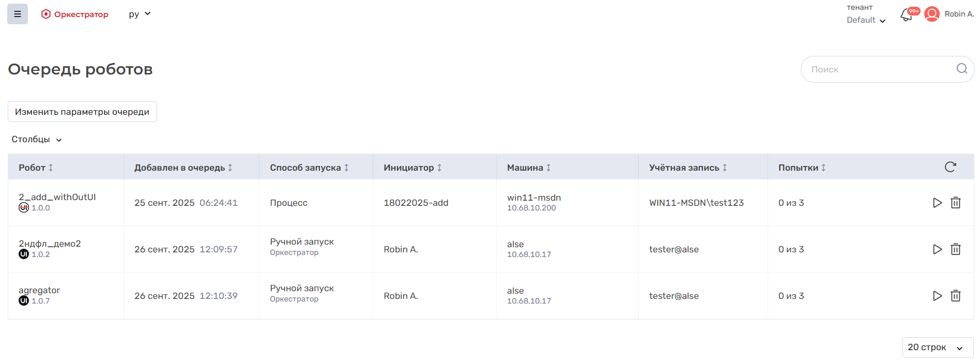
Task: Open the Robin A. user avatar
Action: point(932,14)
